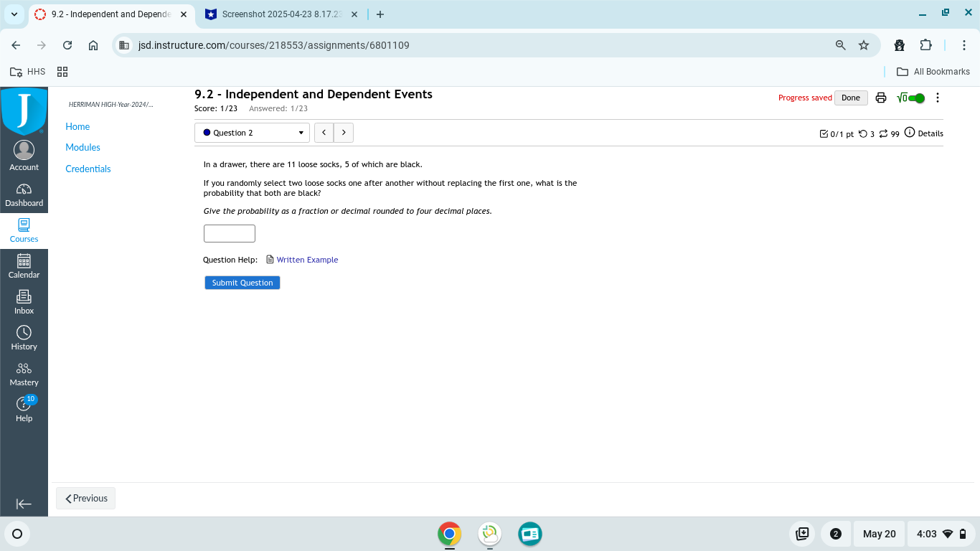Open the Modules course link
The height and width of the screenshot is (551, 980).
83,147
